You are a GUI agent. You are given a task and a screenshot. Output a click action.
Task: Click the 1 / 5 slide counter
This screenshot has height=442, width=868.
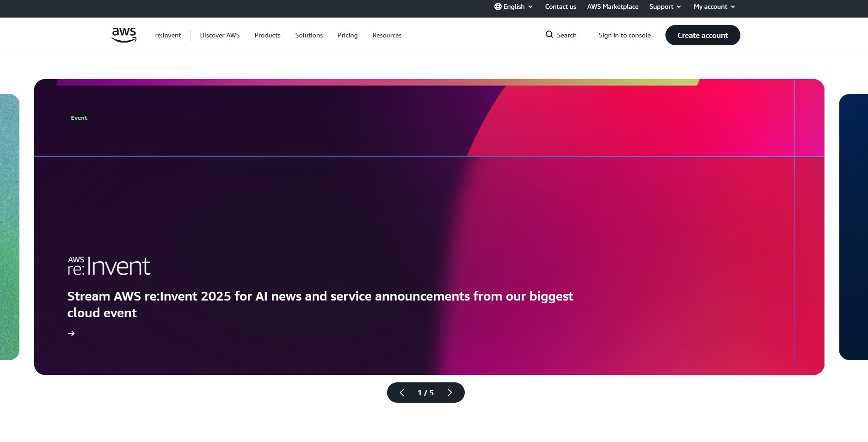coord(425,393)
